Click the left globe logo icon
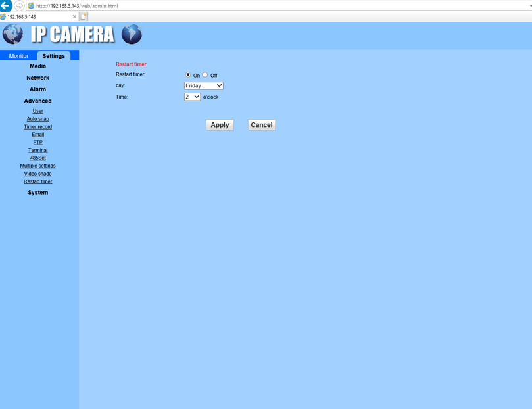Viewport: 532px width, 409px height. [x=13, y=34]
